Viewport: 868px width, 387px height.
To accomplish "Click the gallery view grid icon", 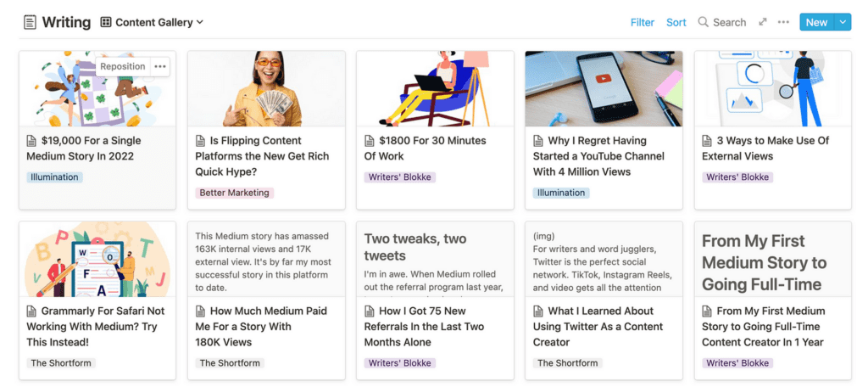I will coord(106,22).
